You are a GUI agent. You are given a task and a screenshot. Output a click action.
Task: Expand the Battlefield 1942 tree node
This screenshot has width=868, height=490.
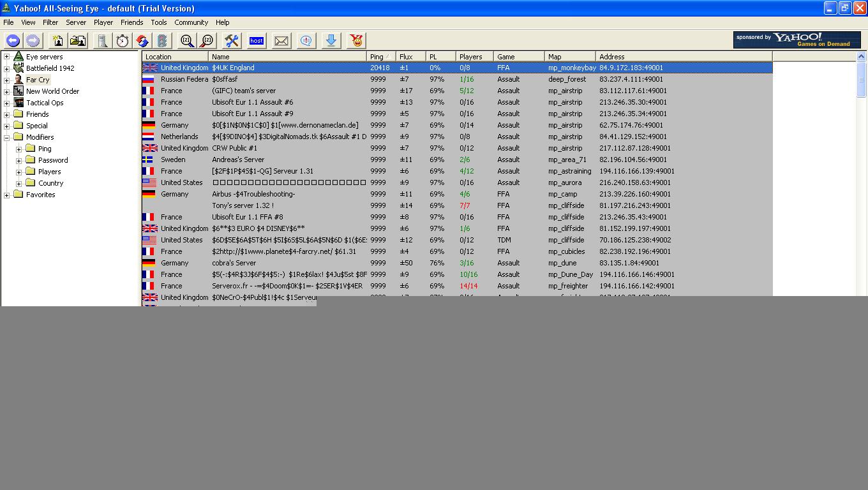[x=7, y=68]
